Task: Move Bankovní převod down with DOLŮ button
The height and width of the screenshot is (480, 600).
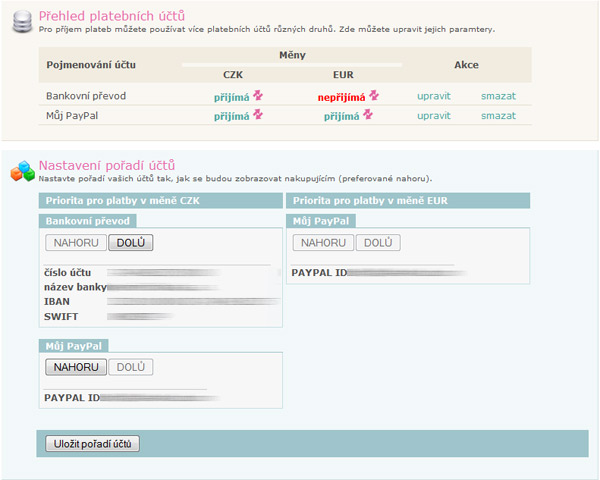Action: point(131,242)
